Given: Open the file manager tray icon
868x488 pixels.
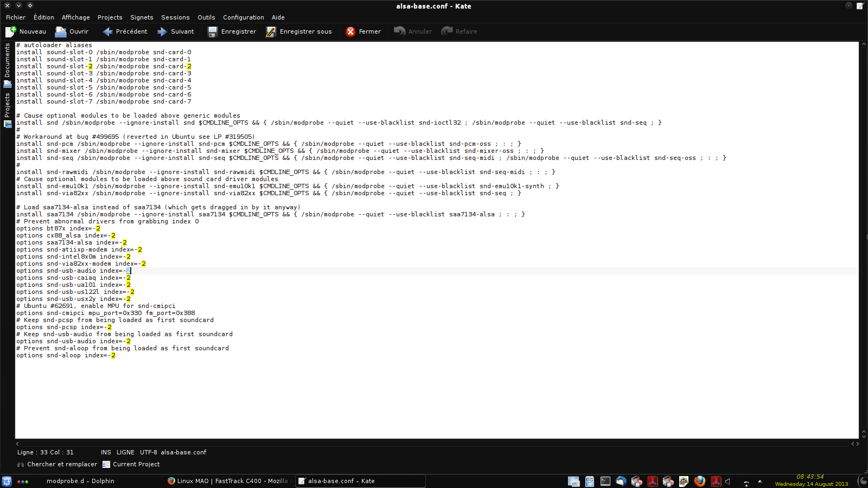Looking at the screenshot, I should tap(590, 481).
